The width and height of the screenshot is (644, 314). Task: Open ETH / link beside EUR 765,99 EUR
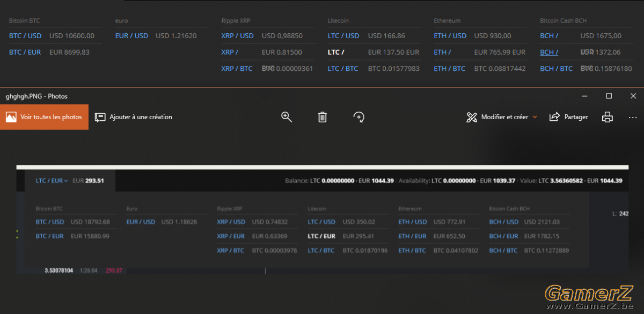click(443, 52)
